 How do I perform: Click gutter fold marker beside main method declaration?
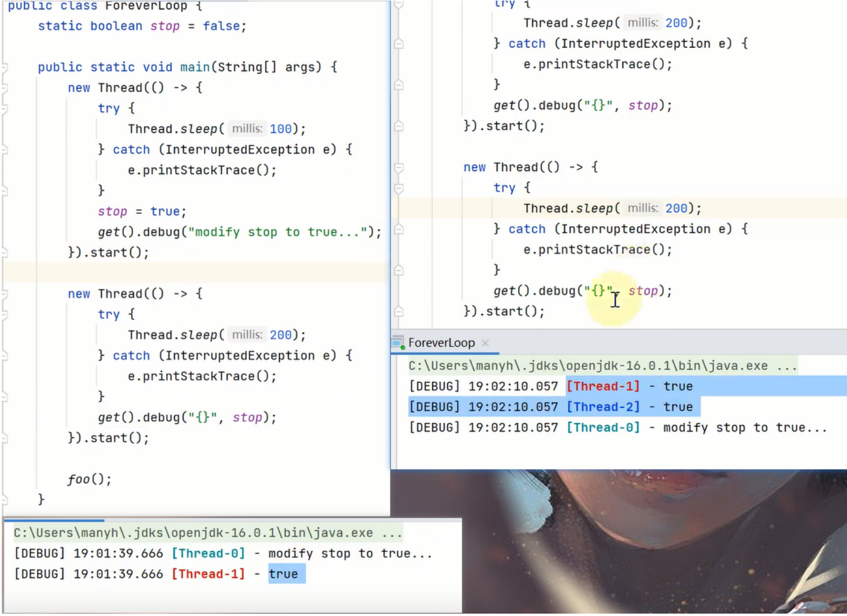(x=4, y=67)
